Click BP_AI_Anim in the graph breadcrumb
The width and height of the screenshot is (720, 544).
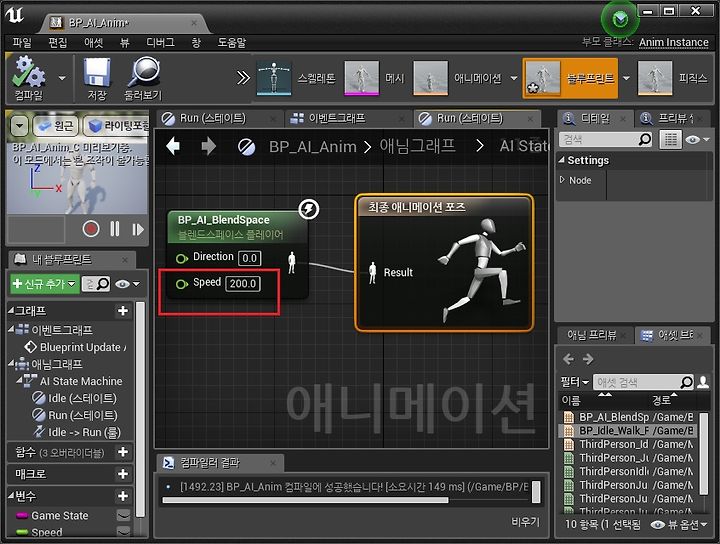313,146
